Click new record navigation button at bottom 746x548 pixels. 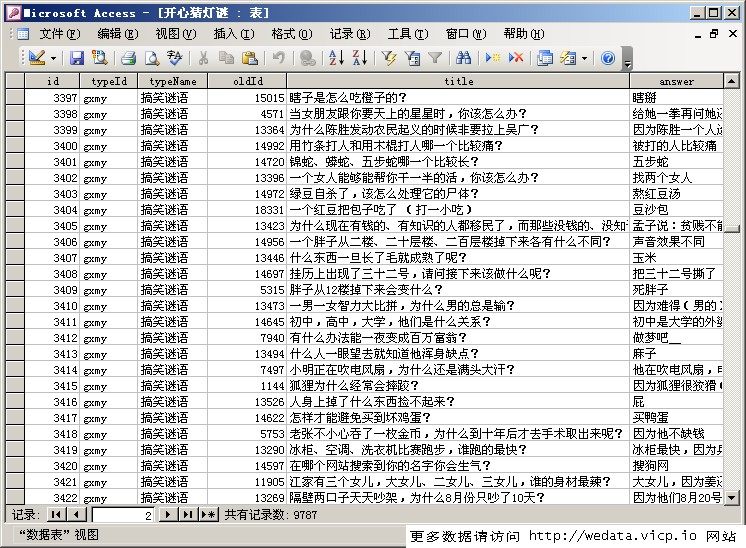click(x=208, y=515)
